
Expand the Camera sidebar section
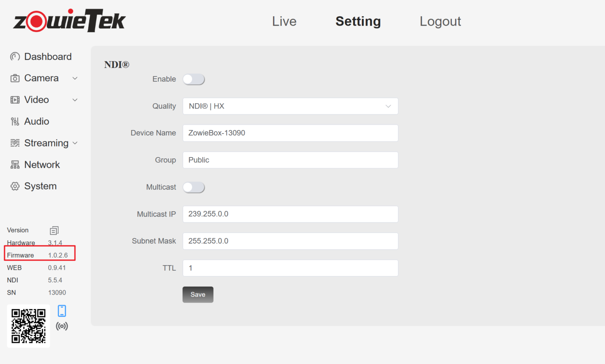point(75,78)
